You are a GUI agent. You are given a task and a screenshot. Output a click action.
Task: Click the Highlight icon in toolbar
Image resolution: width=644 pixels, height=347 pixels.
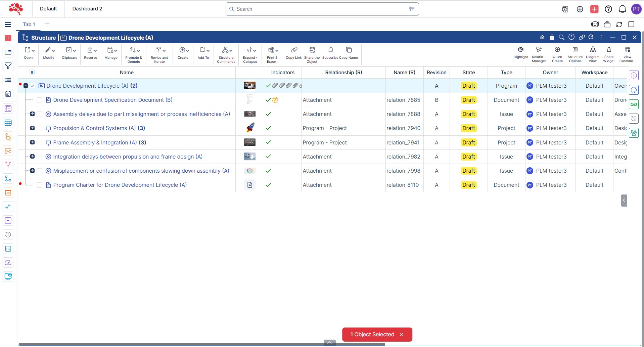[520, 50]
